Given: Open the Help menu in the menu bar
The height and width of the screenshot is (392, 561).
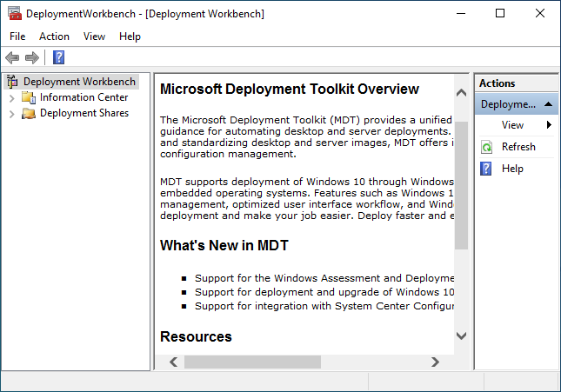Looking at the screenshot, I should tap(130, 37).
